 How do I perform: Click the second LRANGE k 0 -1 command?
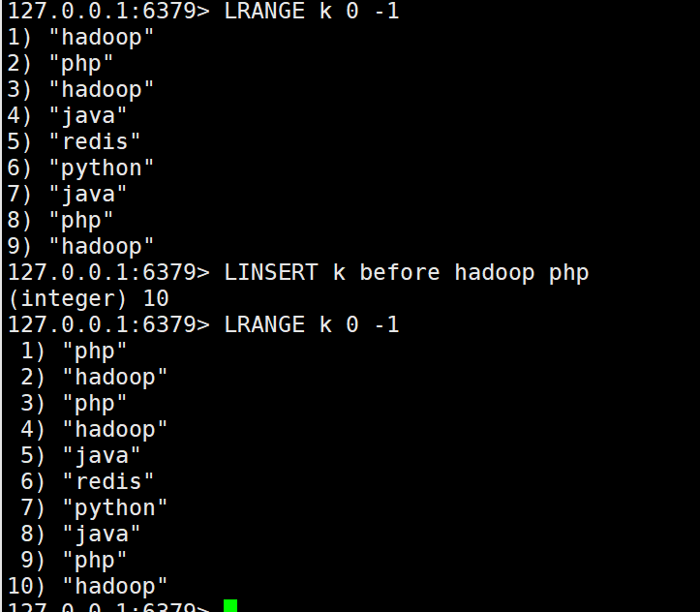click(x=312, y=324)
